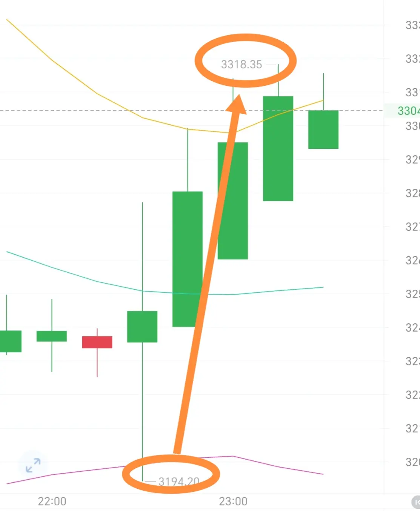The width and height of the screenshot is (420, 511).
Task: Select the 3318.35 high price label
Action: tap(242, 65)
